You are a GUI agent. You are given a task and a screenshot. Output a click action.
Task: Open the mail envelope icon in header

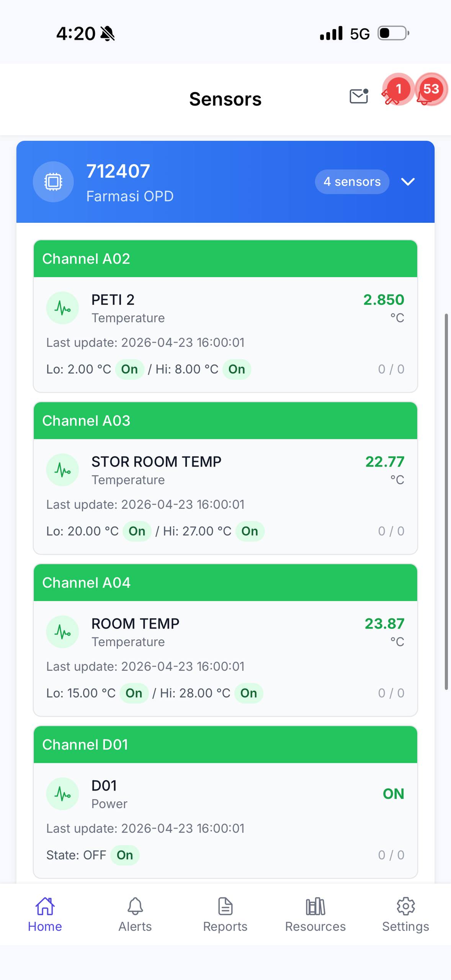click(x=359, y=96)
